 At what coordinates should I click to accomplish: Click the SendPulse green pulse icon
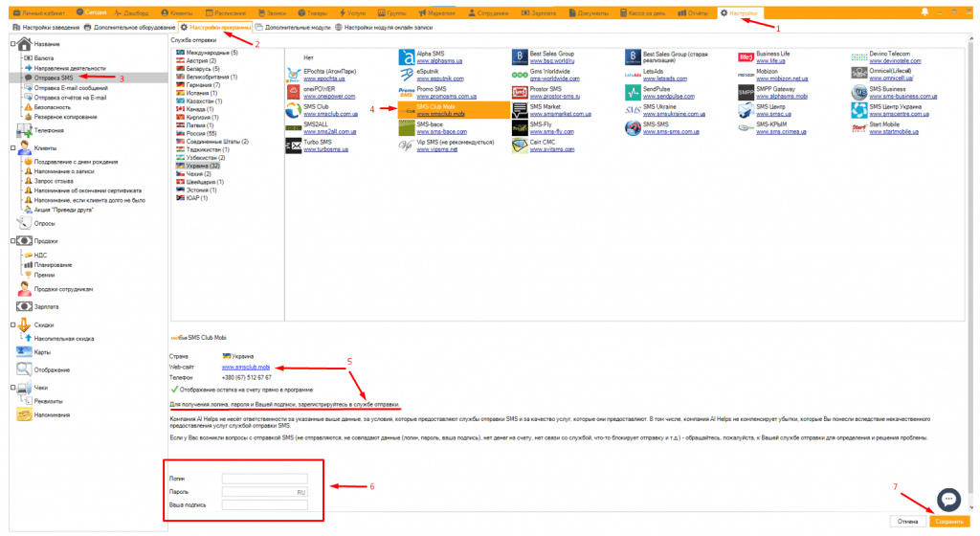click(633, 93)
